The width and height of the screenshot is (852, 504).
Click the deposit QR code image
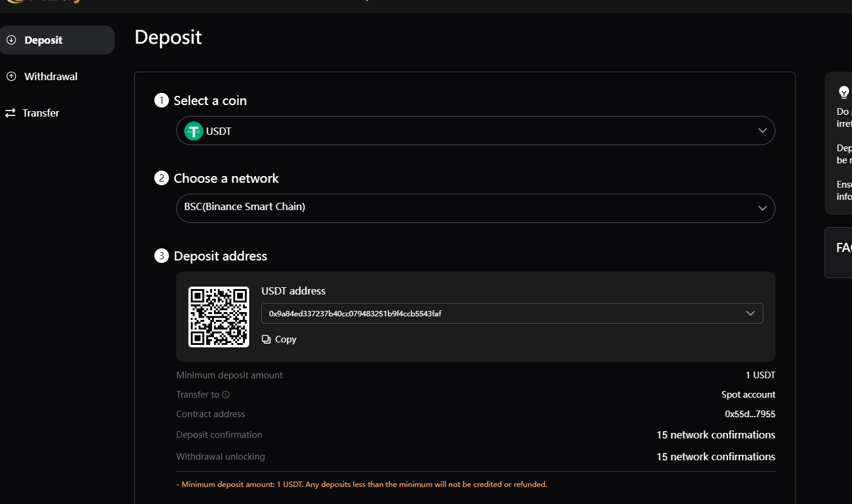pyautogui.click(x=219, y=317)
